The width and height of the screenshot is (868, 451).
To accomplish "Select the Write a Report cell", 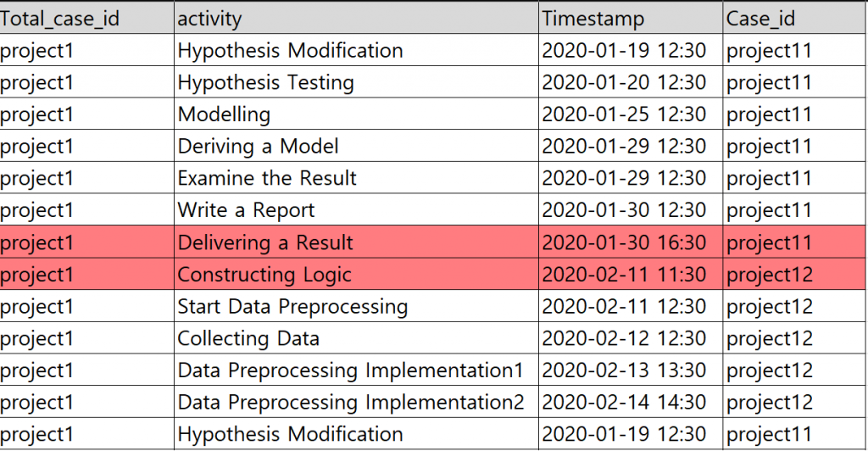I will 246,210.
